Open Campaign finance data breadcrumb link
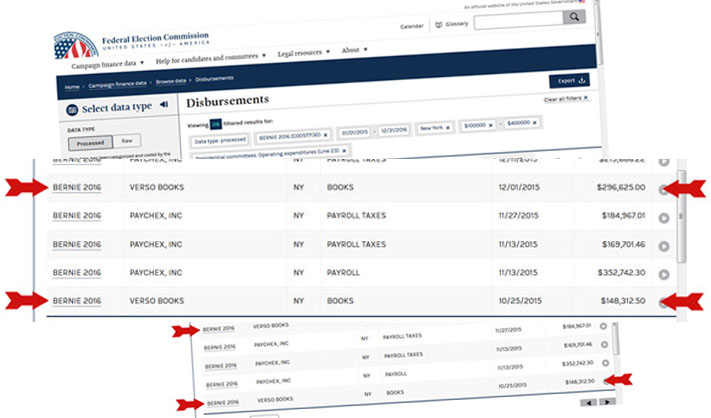The image size is (711, 418). point(117,84)
